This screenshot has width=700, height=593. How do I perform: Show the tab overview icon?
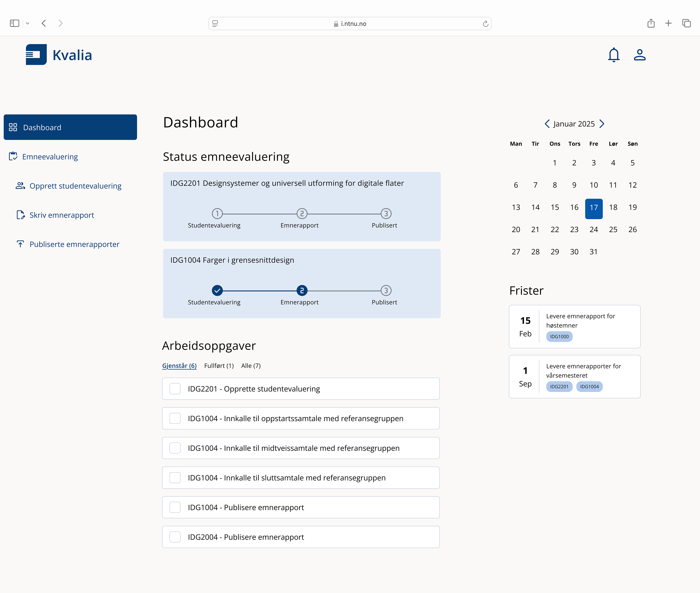pos(686,23)
